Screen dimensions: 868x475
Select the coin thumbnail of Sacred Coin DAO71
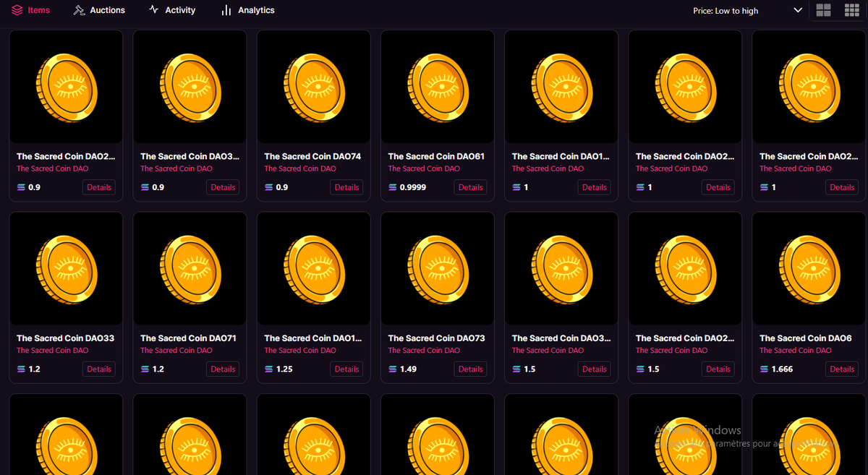coord(190,268)
